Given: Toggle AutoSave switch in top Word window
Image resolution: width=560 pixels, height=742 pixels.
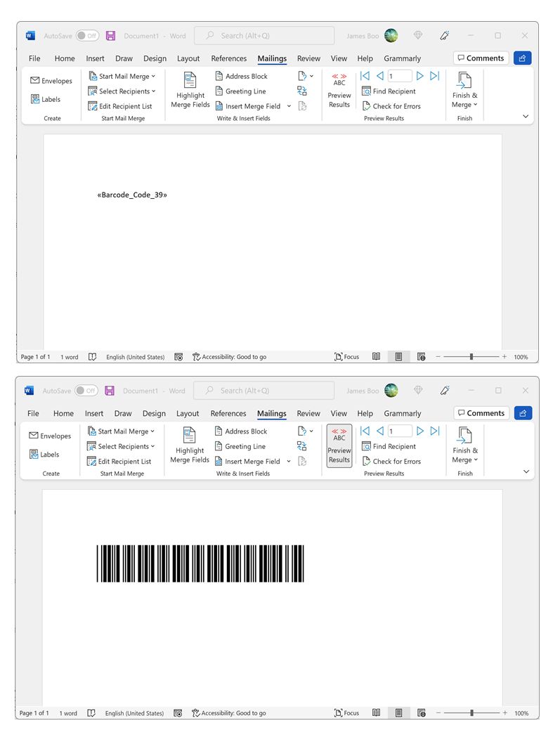Looking at the screenshot, I should (87, 36).
